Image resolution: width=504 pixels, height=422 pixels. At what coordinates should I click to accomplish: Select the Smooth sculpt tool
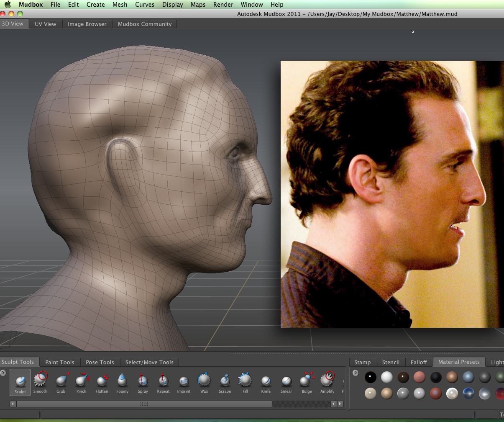41,381
